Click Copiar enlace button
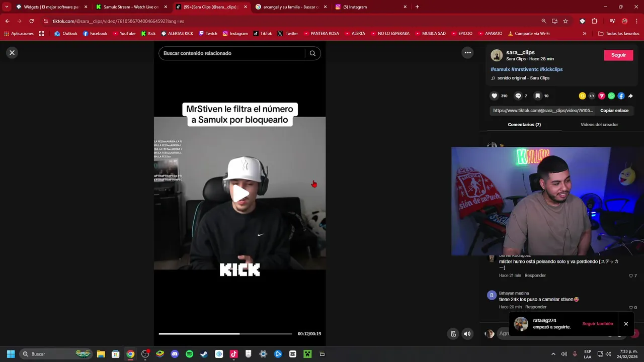The image size is (644, 362). pos(614,111)
